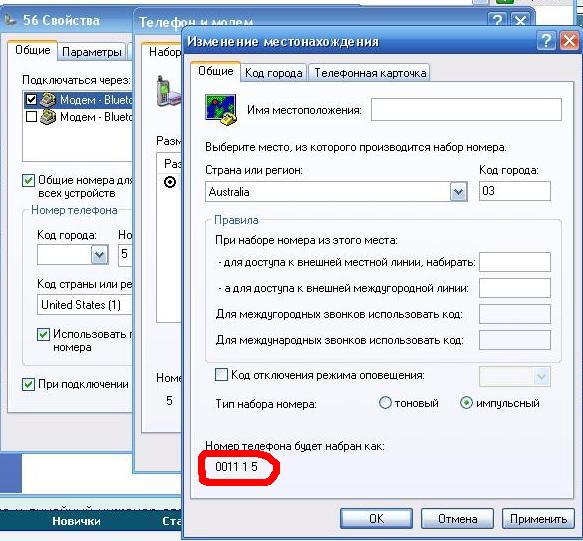583x541 pixels.
Task: Switch to the Код города tab
Action: coord(274,73)
